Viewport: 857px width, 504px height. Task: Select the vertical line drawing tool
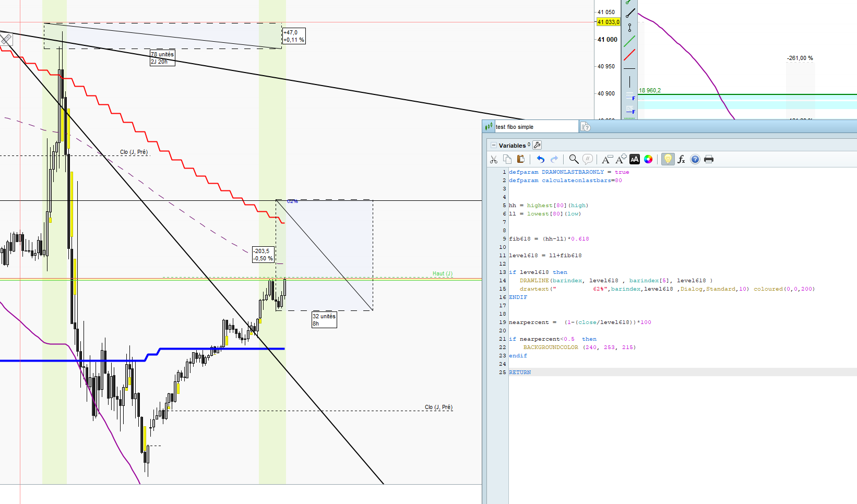click(630, 81)
